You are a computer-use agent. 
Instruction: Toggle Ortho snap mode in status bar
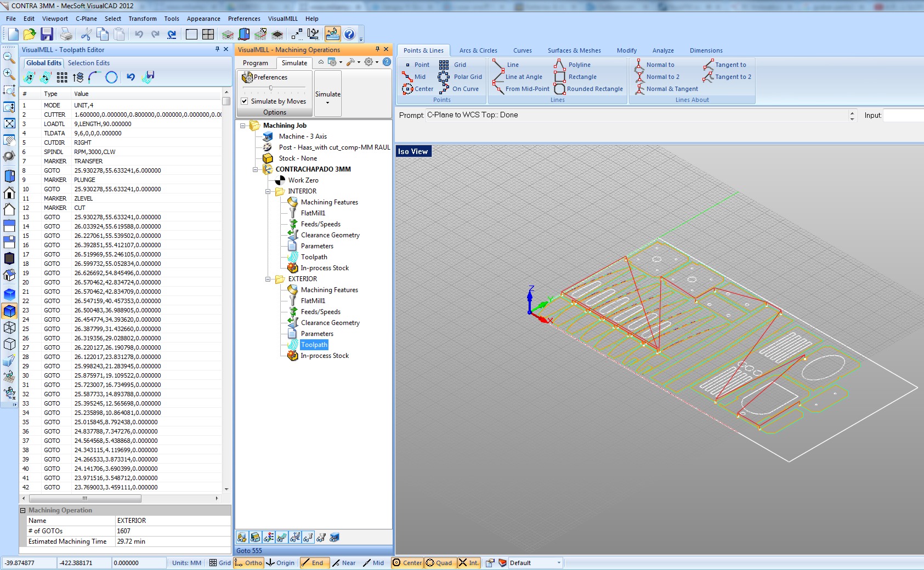248,563
